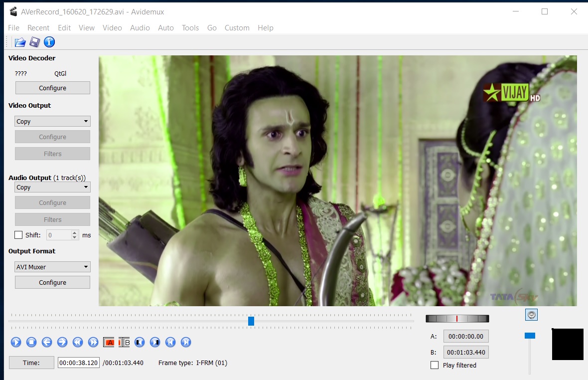
Task: Seek to next black frame
Action: 155,342
